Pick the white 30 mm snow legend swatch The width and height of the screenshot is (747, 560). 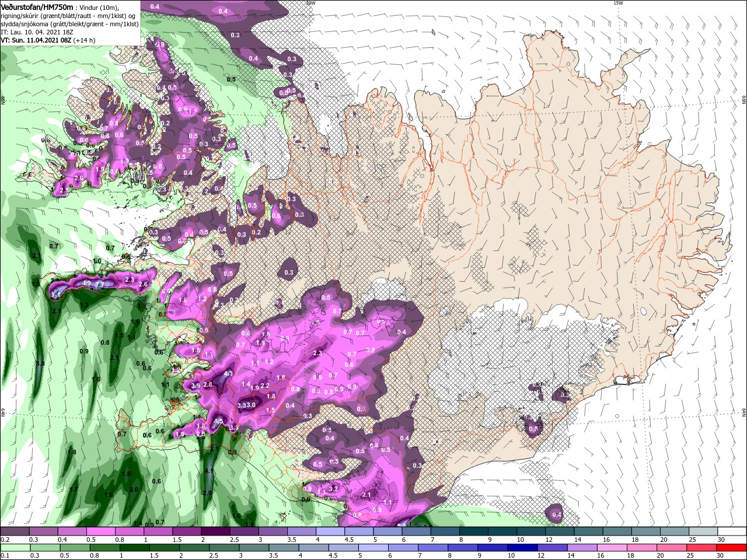732,531
